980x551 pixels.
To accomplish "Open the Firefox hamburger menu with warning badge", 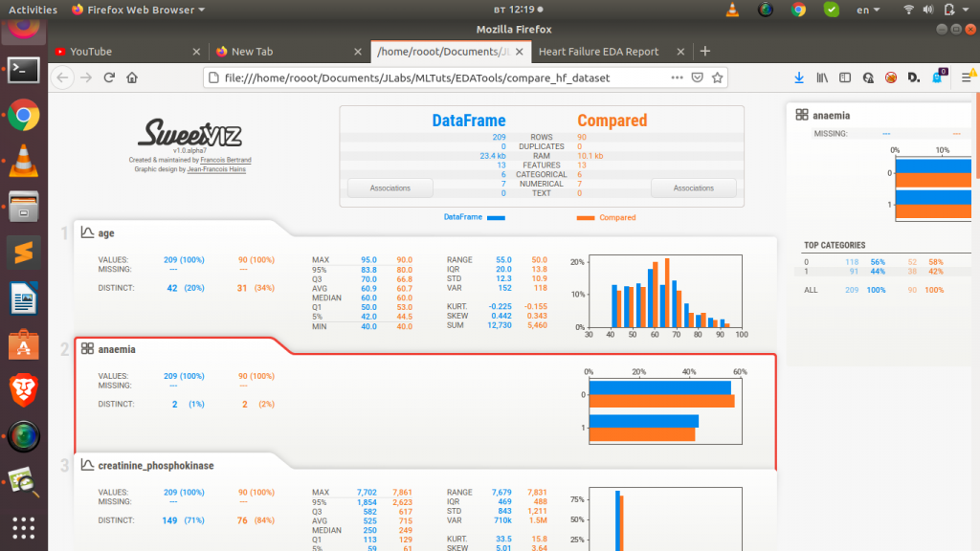I will [967, 77].
